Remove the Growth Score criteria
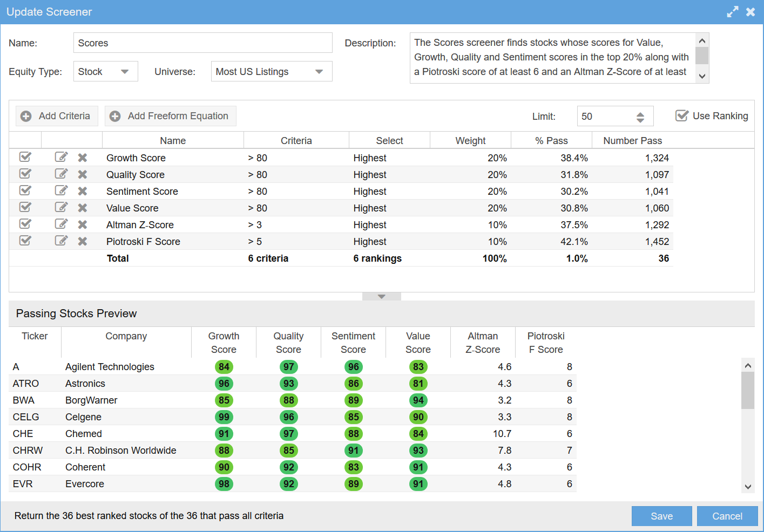This screenshot has height=532, width=764. tap(83, 158)
